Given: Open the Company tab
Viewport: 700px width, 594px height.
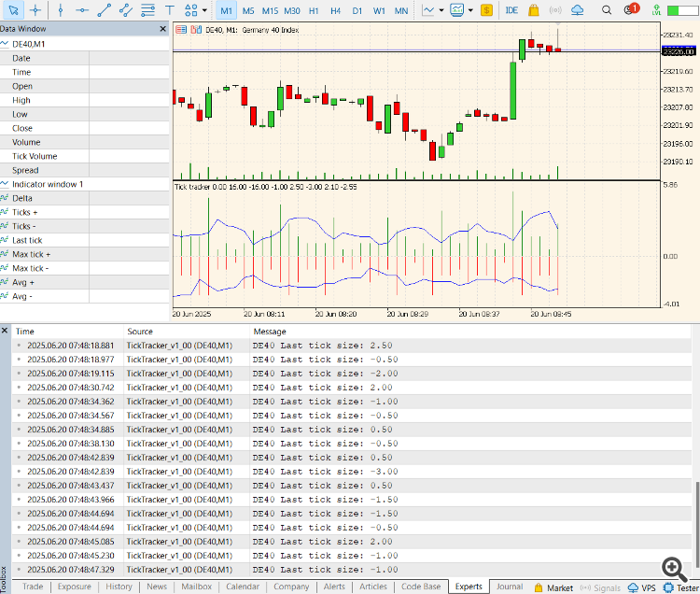Looking at the screenshot, I should pyautogui.click(x=291, y=587).
